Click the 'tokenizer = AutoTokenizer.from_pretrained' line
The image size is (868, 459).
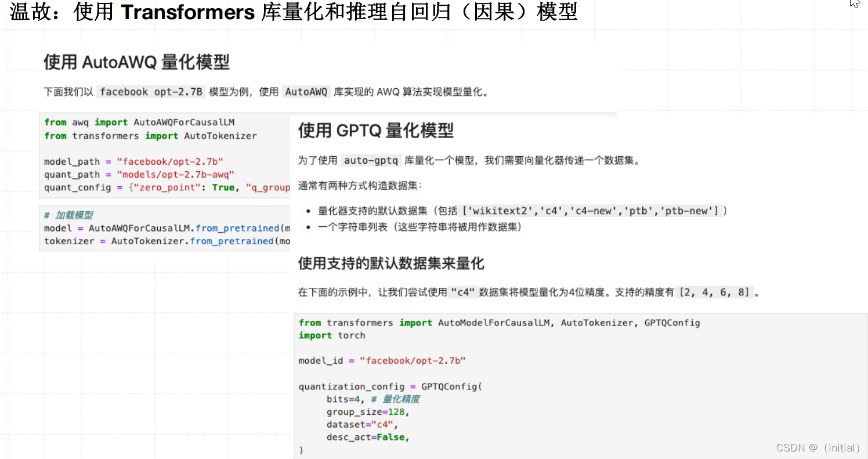click(x=167, y=241)
